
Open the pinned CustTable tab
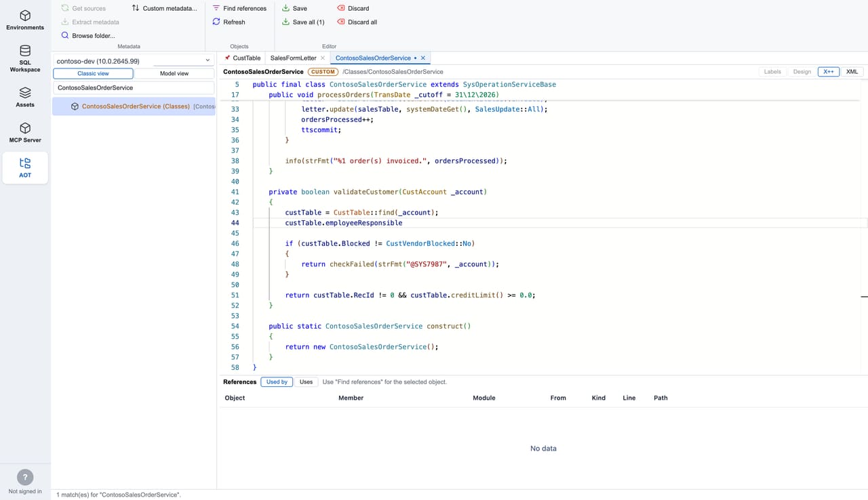click(242, 58)
